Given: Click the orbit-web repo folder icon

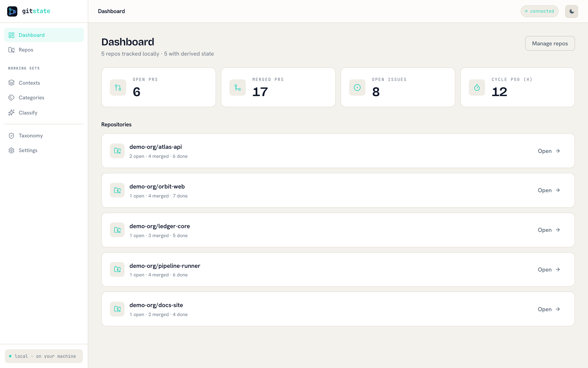Looking at the screenshot, I should (117, 190).
